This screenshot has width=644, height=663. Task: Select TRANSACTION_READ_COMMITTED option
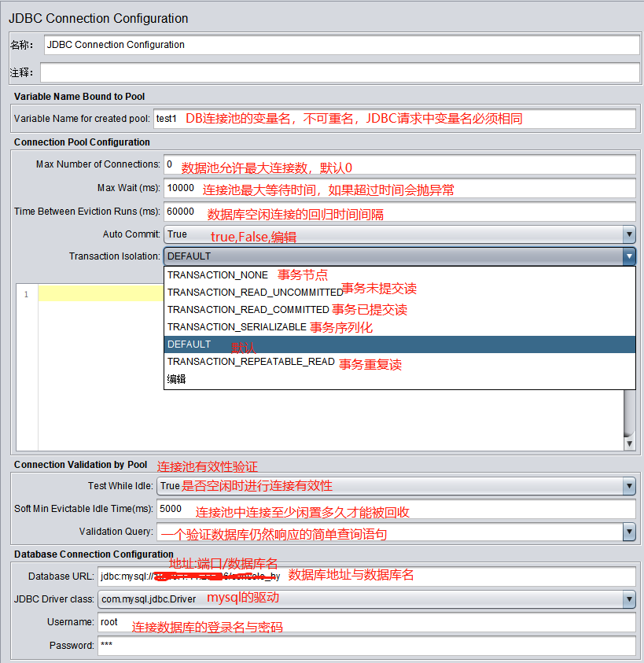click(399, 310)
